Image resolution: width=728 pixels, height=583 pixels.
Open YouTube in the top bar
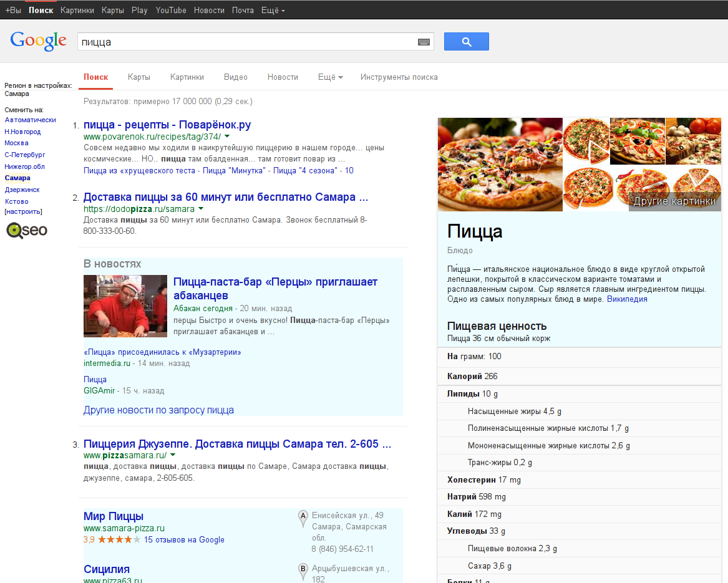171,10
